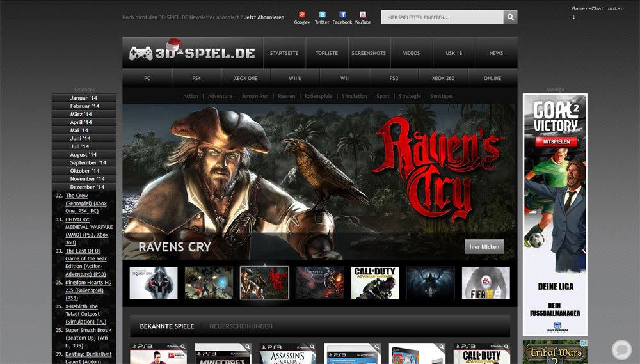Select the XBOX ONE platform tab
The width and height of the screenshot is (640, 364).
tap(246, 78)
